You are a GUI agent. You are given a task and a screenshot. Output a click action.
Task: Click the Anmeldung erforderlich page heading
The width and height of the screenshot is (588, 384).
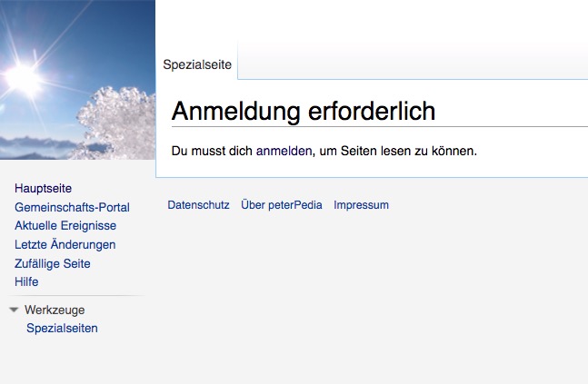click(304, 112)
